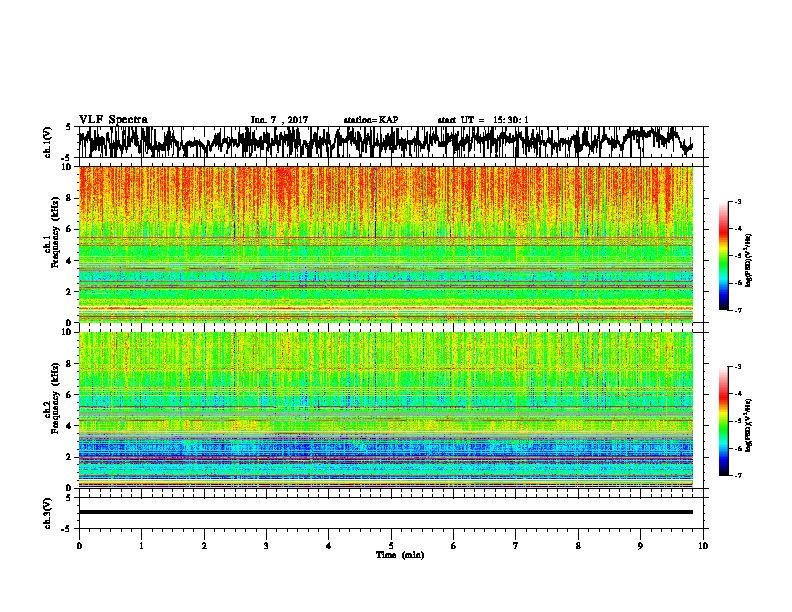Click the "-7" label on ch.2 color bar
The image size is (792, 612).
pyautogui.click(x=738, y=475)
